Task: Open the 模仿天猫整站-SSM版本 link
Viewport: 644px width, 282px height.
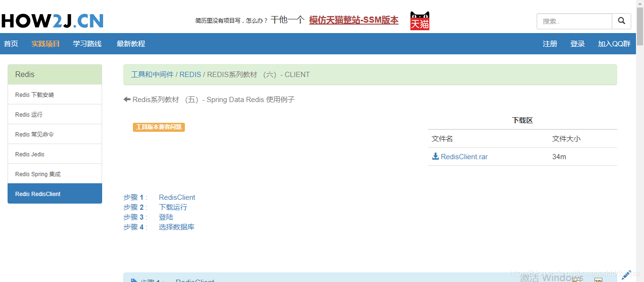Action: tap(354, 20)
